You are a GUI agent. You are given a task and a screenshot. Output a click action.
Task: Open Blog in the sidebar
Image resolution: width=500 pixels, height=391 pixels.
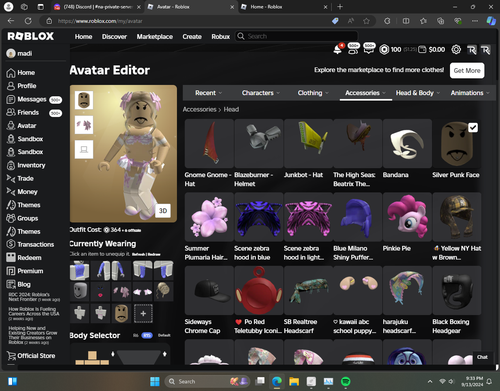(18, 284)
